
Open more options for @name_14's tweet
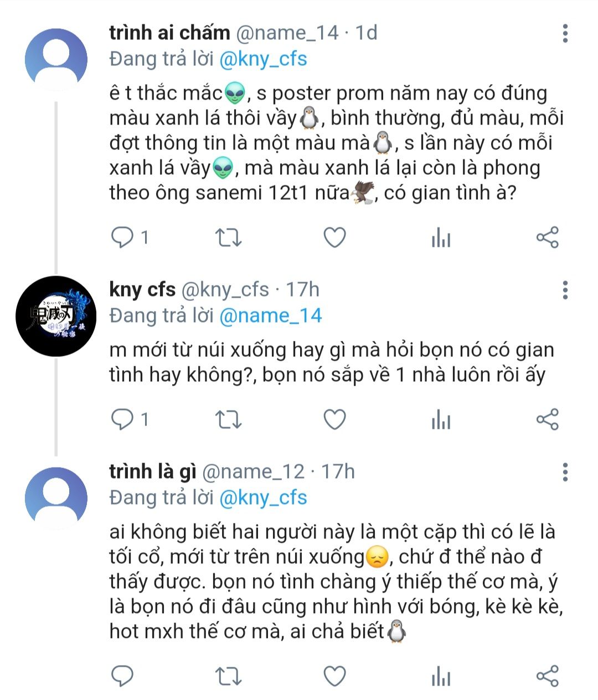click(x=565, y=34)
